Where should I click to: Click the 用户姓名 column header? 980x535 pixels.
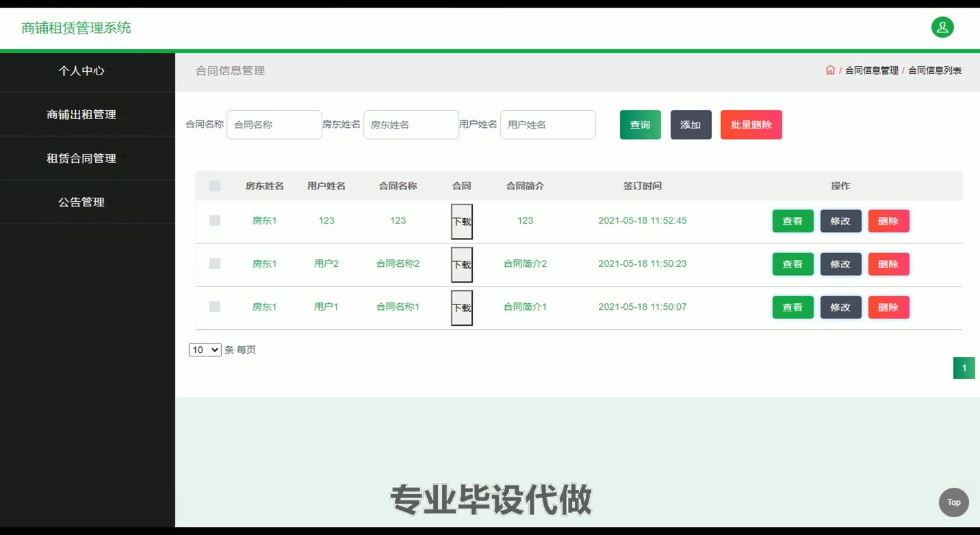pos(326,186)
